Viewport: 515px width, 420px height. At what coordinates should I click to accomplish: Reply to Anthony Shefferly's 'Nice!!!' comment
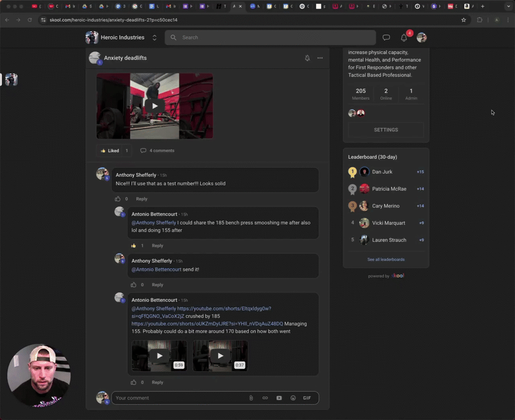(x=141, y=199)
